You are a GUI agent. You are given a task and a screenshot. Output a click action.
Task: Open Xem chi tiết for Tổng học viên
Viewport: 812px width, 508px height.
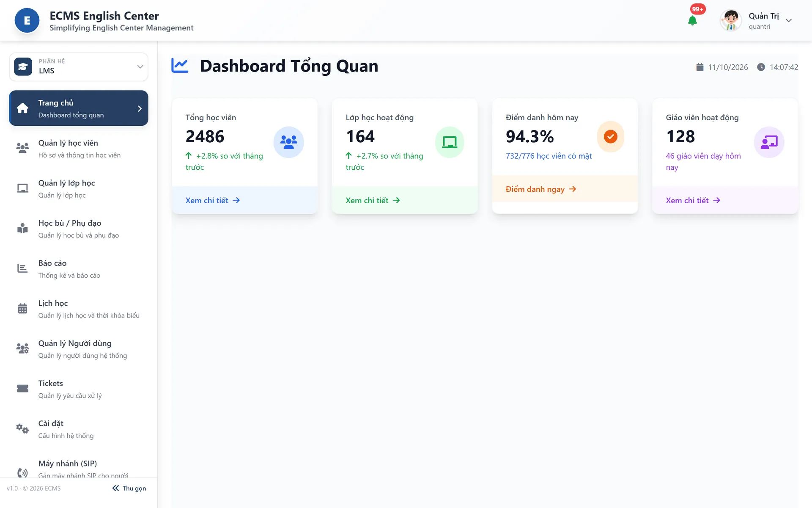click(x=213, y=200)
